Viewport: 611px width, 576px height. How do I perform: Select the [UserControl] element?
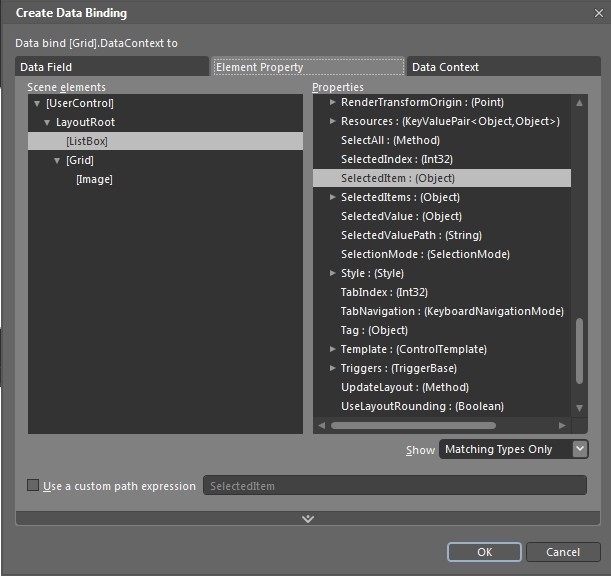[x=80, y=103]
